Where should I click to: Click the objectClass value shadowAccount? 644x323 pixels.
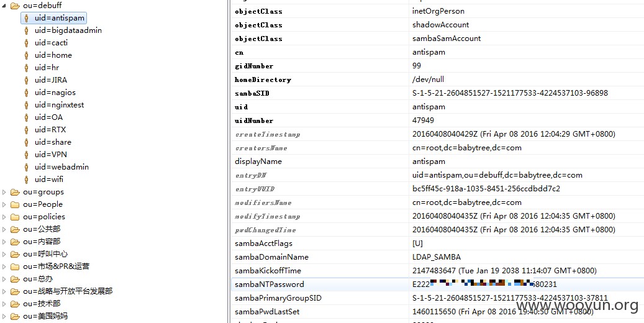click(x=441, y=25)
